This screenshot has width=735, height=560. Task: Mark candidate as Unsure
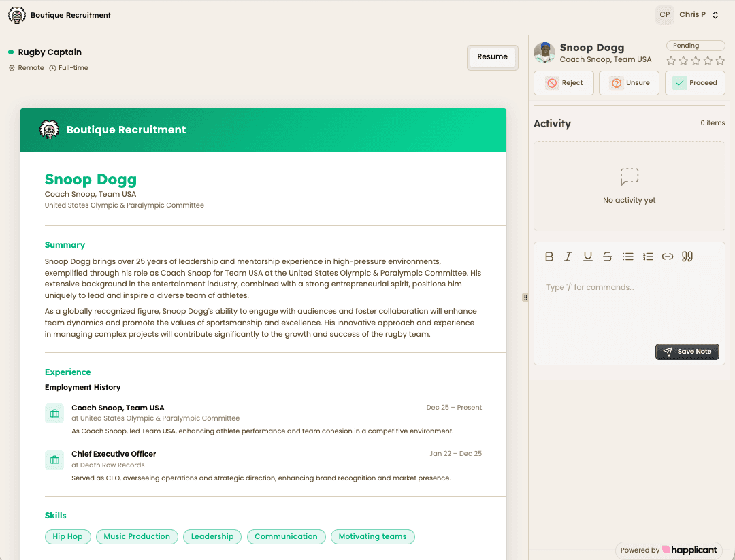[629, 83]
